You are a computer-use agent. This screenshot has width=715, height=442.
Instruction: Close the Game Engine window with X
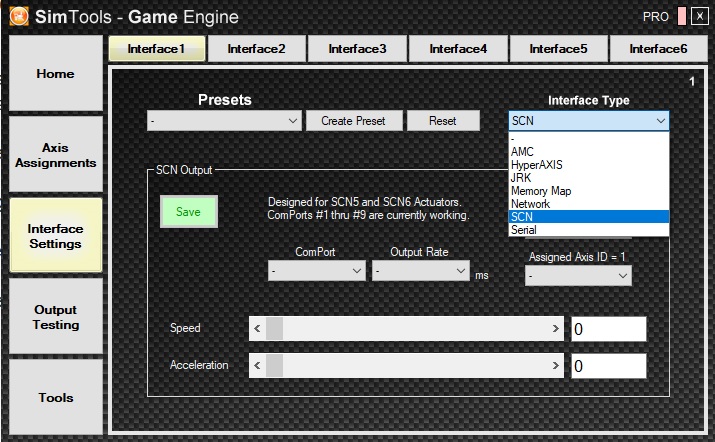(x=698, y=17)
